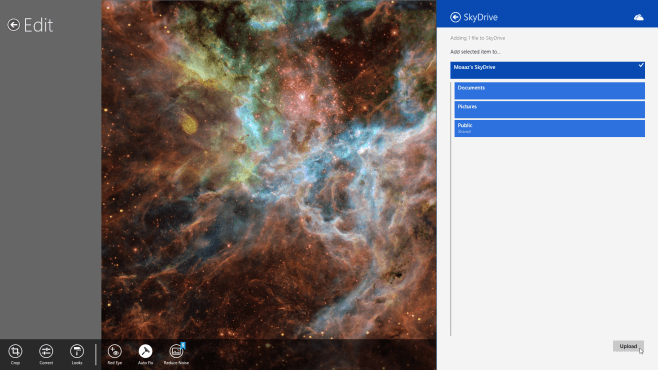The height and width of the screenshot is (370, 658).
Task: Click the Edit page title
Action: 38,25
